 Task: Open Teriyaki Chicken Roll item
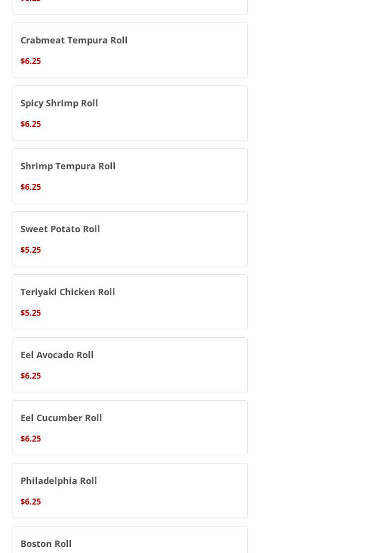(130, 302)
